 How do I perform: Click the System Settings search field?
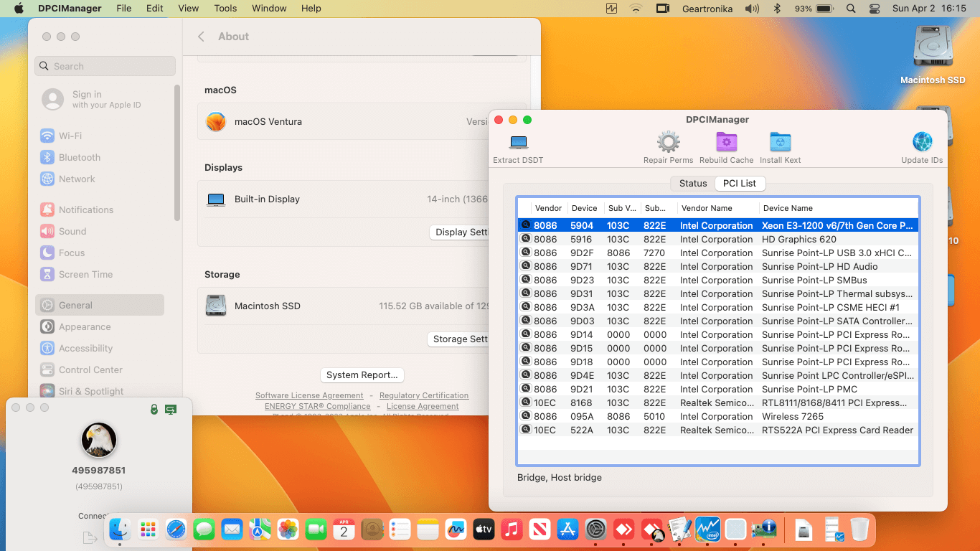point(105,66)
